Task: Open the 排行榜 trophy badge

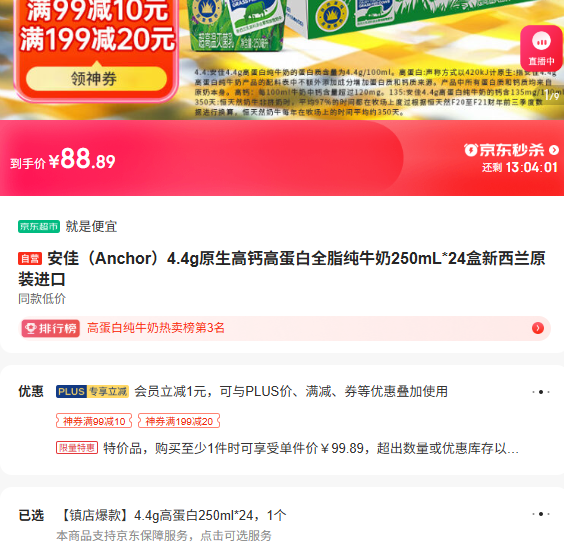Action: tap(51, 328)
